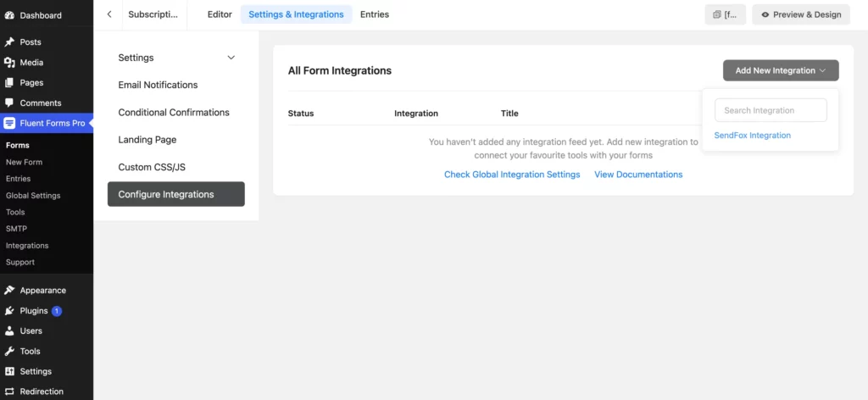The height and width of the screenshot is (400, 868).
Task: Click the Preview & Design button
Action: 801,15
